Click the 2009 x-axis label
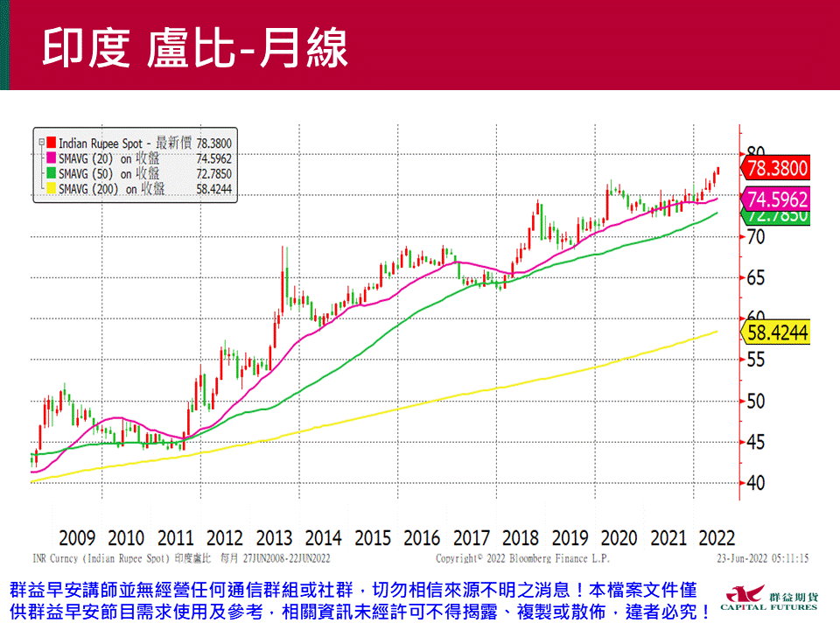 tap(77, 538)
